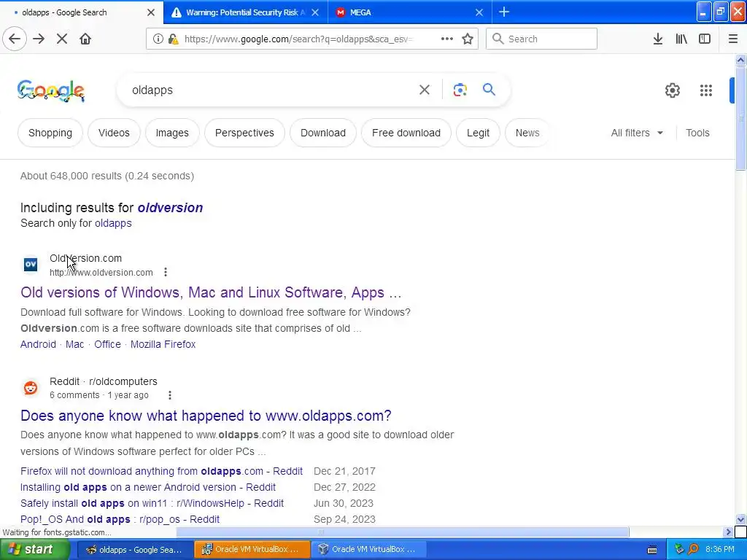The height and width of the screenshot is (560, 747).
Task: Stop loading the page
Action: tap(62, 39)
